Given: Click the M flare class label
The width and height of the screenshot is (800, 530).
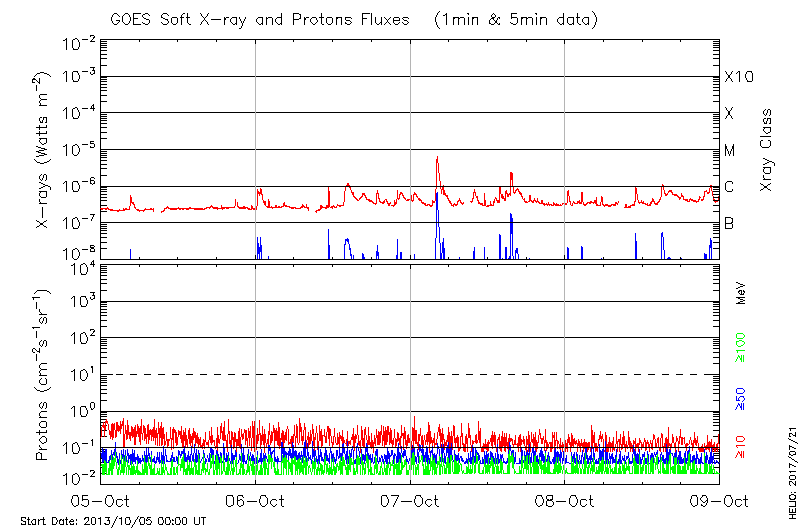Looking at the screenshot, I should [x=730, y=151].
